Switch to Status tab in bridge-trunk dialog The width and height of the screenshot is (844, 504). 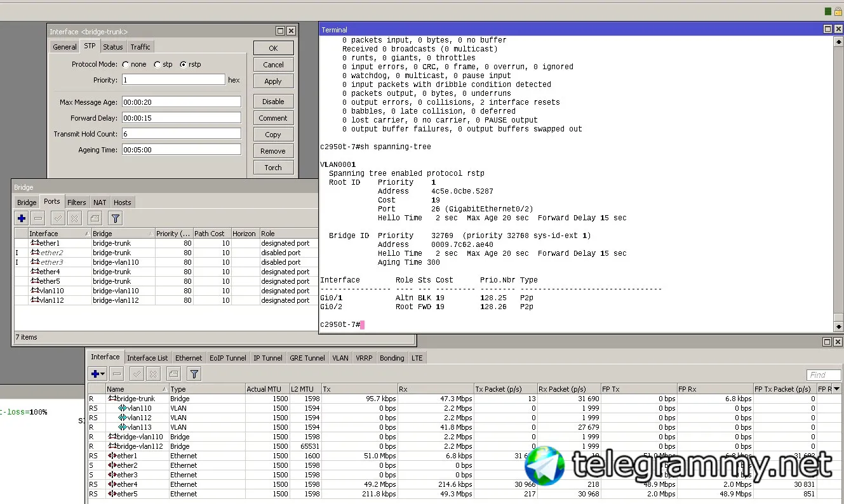pyautogui.click(x=113, y=47)
